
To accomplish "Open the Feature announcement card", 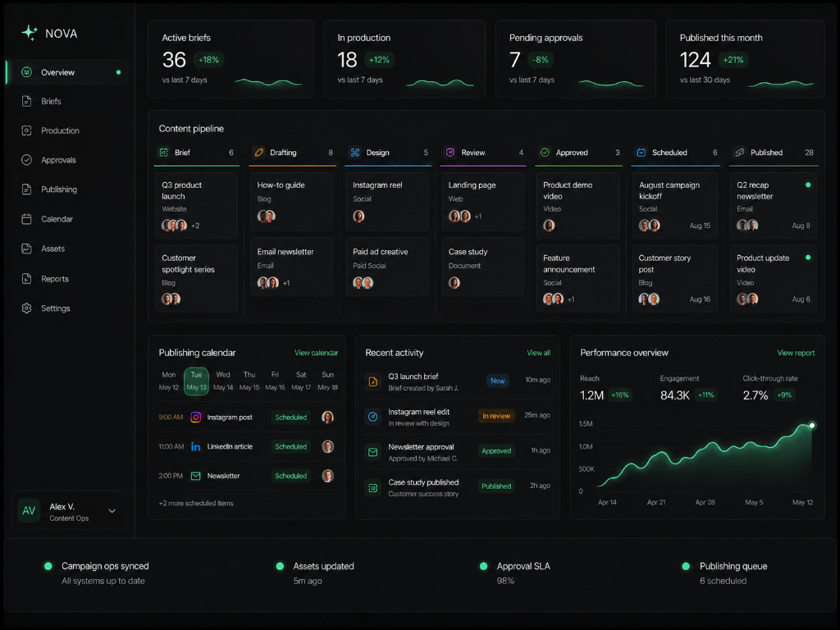I will 578,278.
